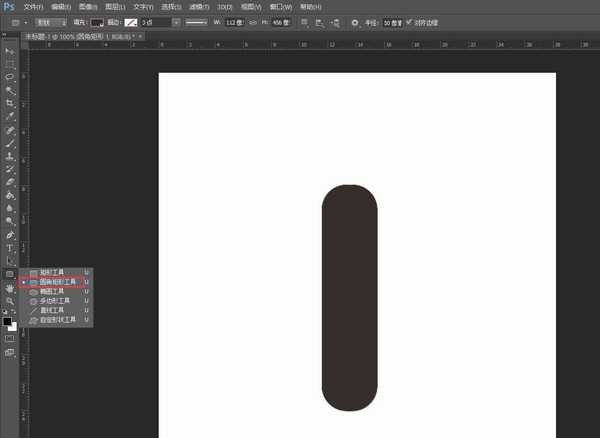Select the Type (T) tool
This screenshot has height=438, width=600.
coord(10,248)
